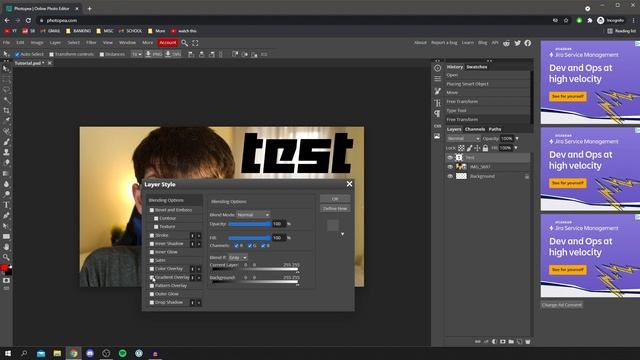
Task: Enable Gradient Overlay checkbox
Action: 152,277
